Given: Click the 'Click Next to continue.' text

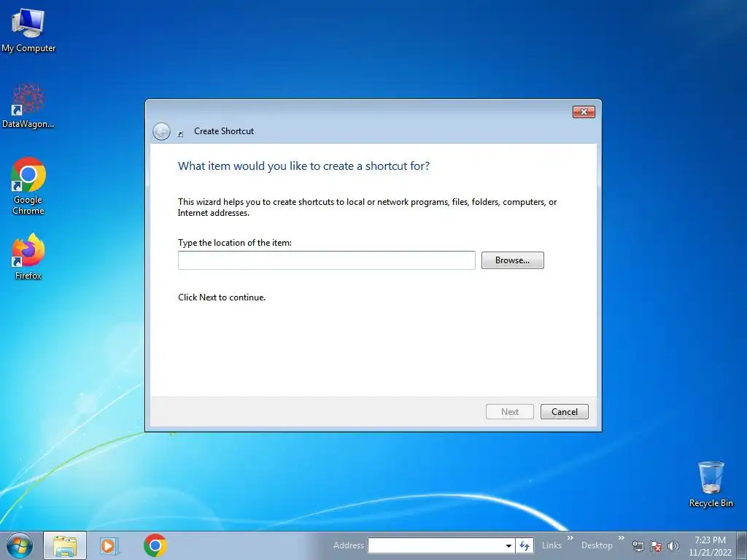Looking at the screenshot, I should [222, 297].
